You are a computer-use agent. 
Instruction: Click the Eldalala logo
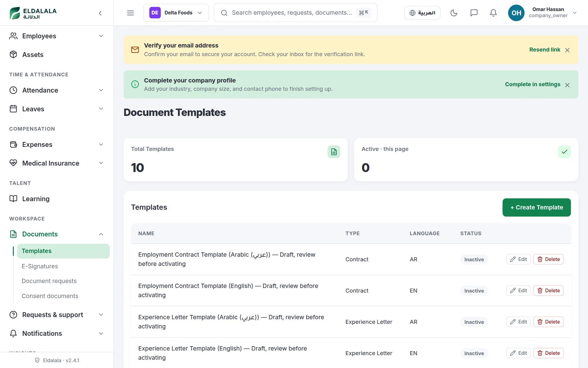coord(33,13)
